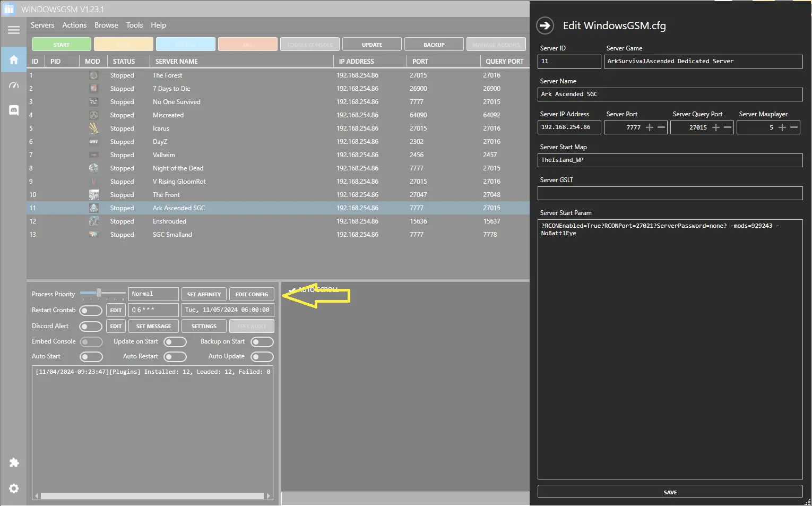Sort by SERVER NAME column header
This screenshot has height=506, width=812.
pyautogui.click(x=241, y=61)
